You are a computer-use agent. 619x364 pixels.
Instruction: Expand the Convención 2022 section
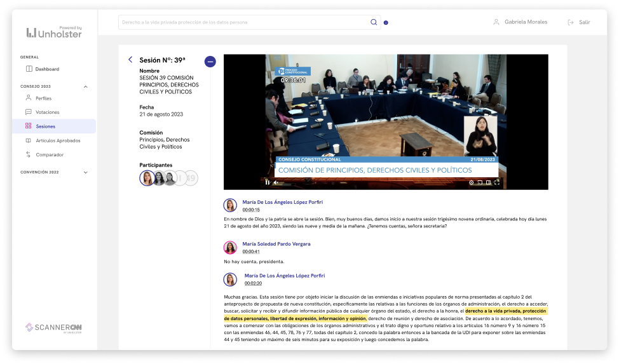pyautogui.click(x=86, y=172)
